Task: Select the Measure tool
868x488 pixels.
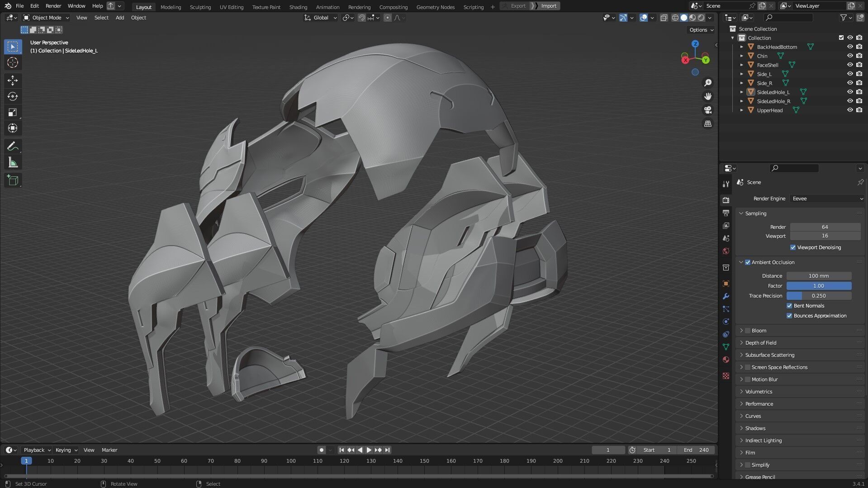Action: pyautogui.click(x=13, y=162)
